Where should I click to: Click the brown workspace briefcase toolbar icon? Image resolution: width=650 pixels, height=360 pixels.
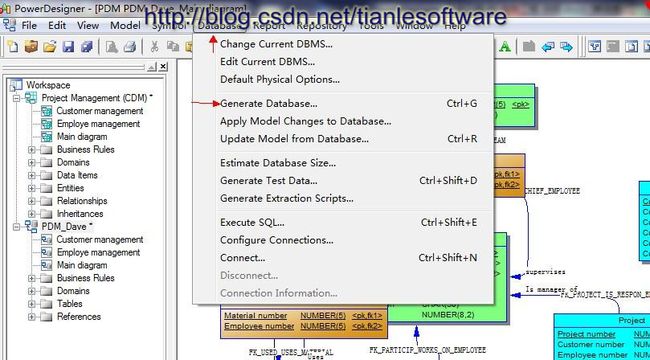[x=31, y=46]
